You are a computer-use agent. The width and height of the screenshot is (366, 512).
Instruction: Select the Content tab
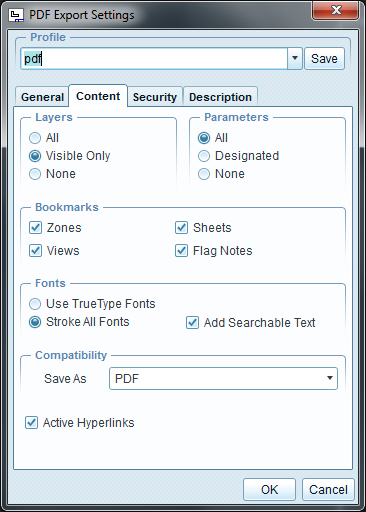[x=98, y=96]
